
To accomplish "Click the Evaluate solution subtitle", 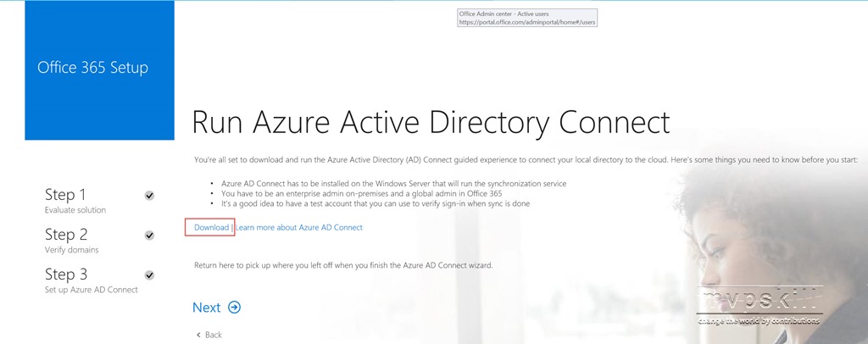I will [x=75, y=210].
